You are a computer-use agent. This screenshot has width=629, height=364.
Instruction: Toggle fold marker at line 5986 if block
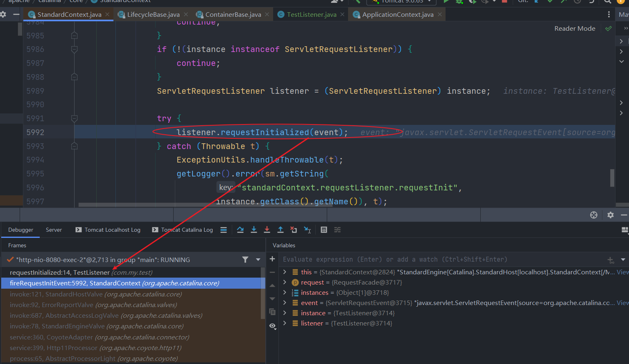click(74, 49)
